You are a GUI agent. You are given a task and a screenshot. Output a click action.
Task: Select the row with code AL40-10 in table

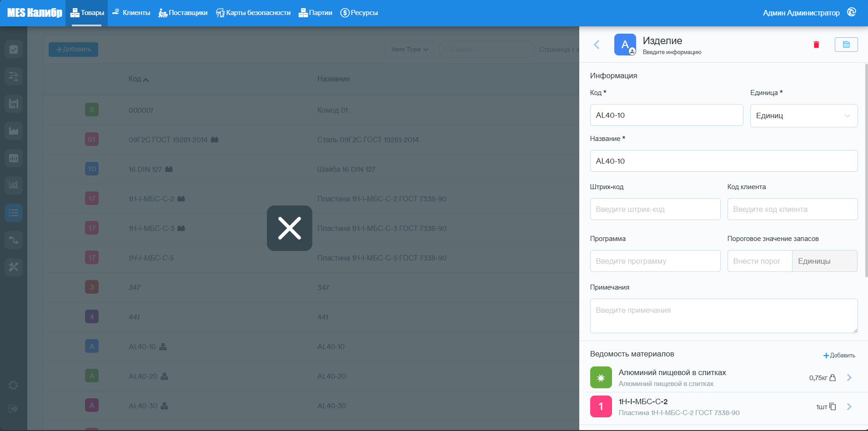pyautogui.click(x=311, y=346)
